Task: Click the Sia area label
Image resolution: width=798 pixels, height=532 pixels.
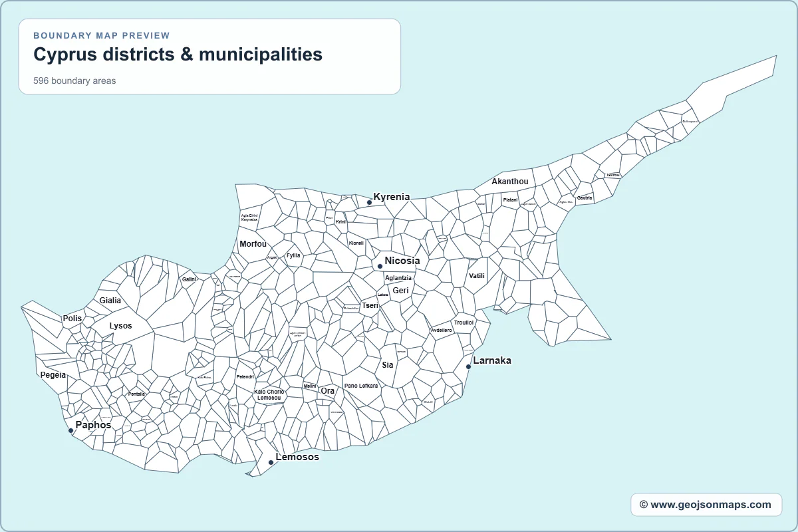Action: pos(388,365)
